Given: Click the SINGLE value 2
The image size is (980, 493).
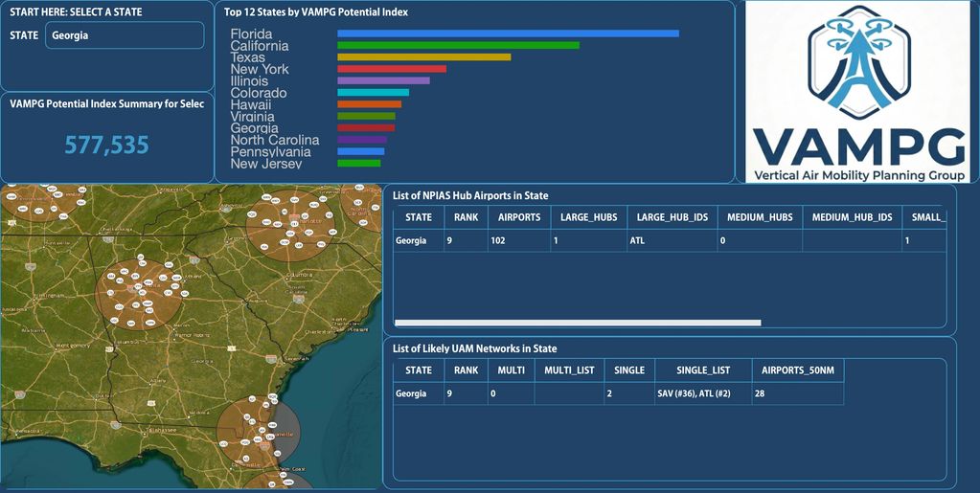Looking at the screenshot, I should pyautogui.click(x=629, y=393).
